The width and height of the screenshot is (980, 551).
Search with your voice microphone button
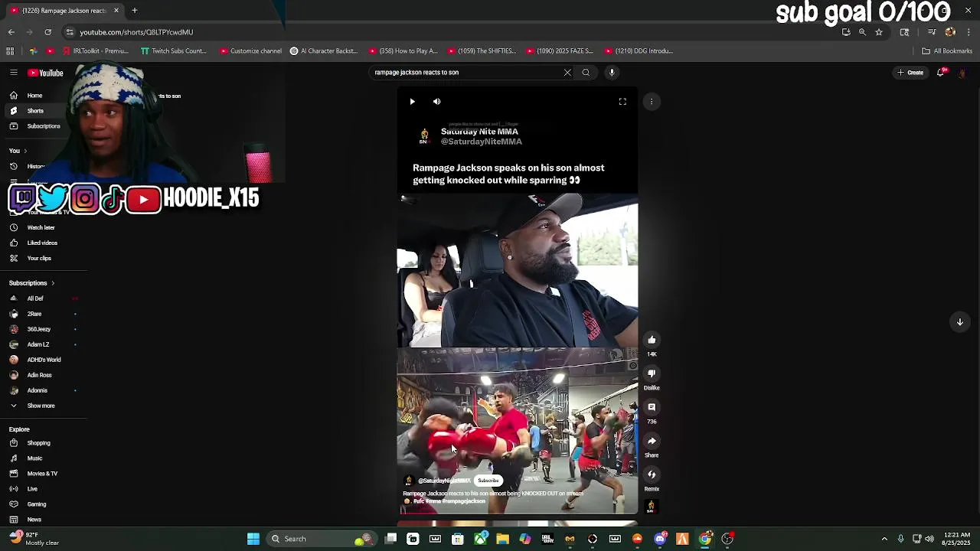point(612,72)
